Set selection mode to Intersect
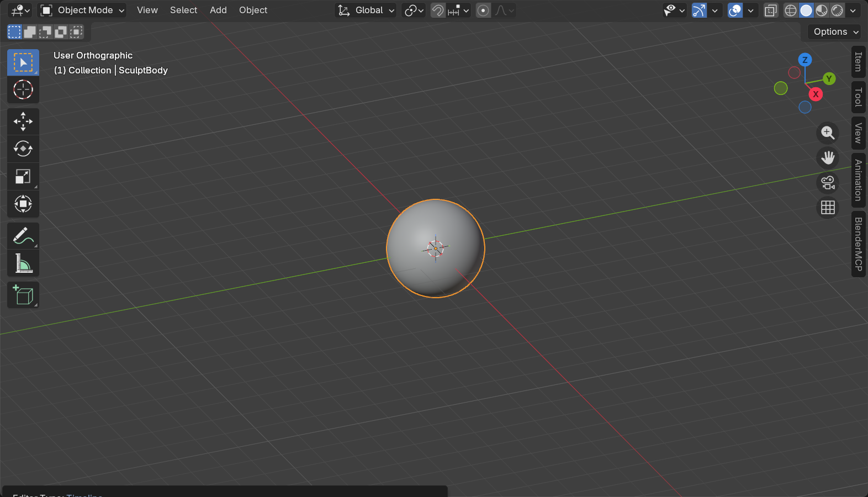Image resolution: width=868 pixels, height=497 pixels. tap(76, 32)
